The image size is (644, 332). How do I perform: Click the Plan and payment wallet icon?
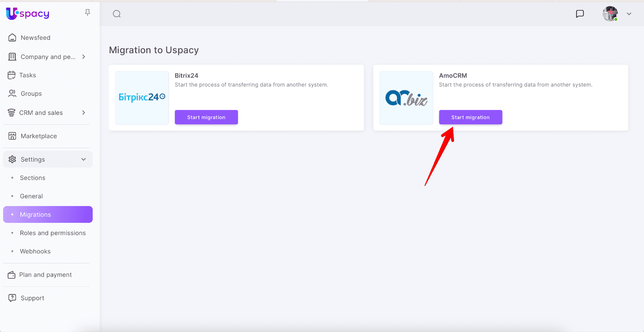coord(12,275)
